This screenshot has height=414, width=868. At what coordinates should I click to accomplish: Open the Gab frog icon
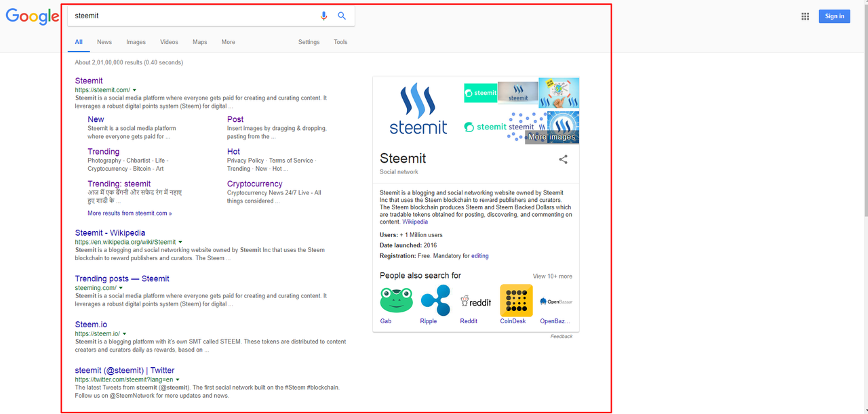click(397, 300)
